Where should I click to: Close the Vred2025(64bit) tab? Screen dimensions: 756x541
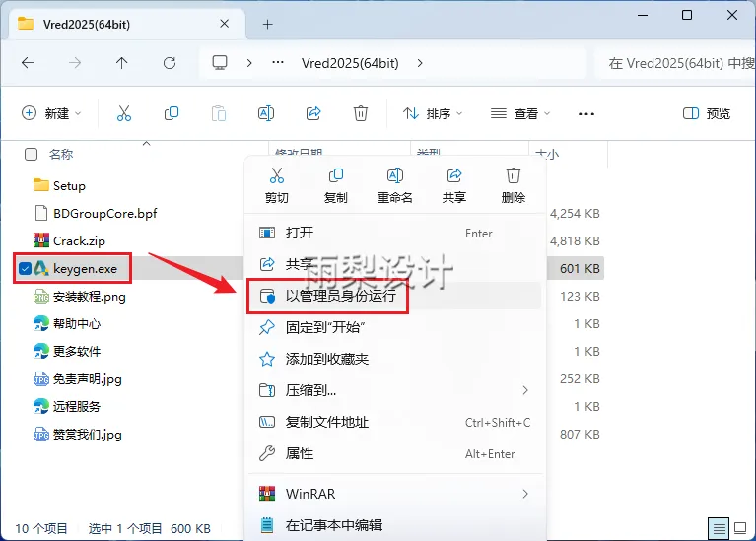pos(224,24)
